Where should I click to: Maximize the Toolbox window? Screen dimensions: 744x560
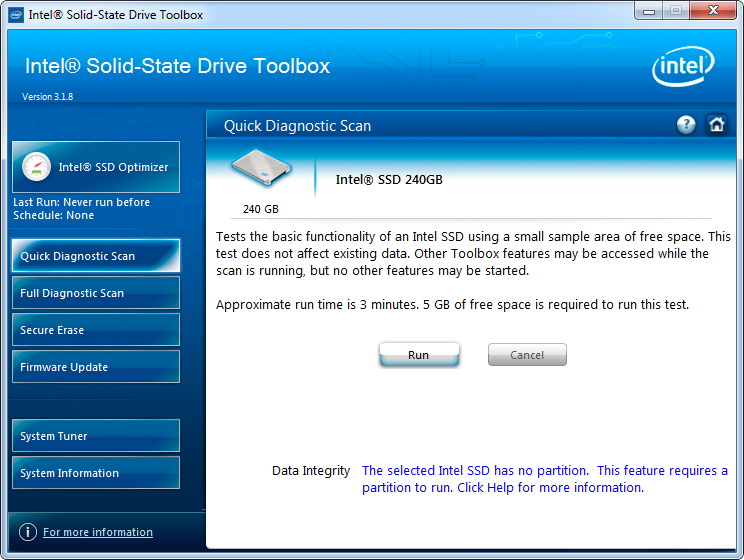pos(676,11)
